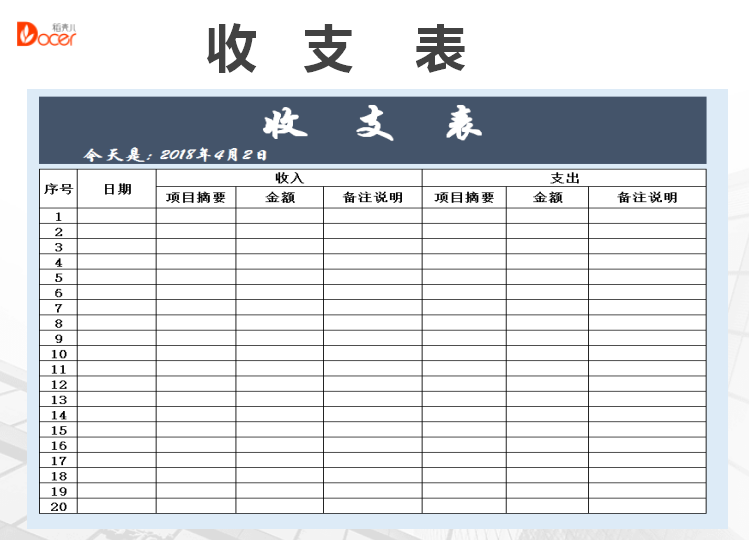Click the large black 收支表 page title
The height and width of the screenshot is (540, 749).
tap(336, 49)
